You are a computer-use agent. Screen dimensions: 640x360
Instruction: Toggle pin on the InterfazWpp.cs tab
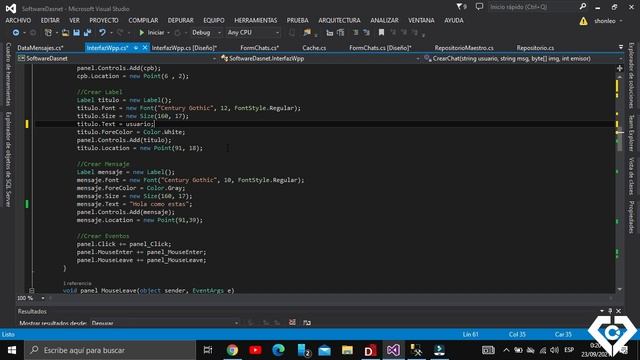(136, 48)
